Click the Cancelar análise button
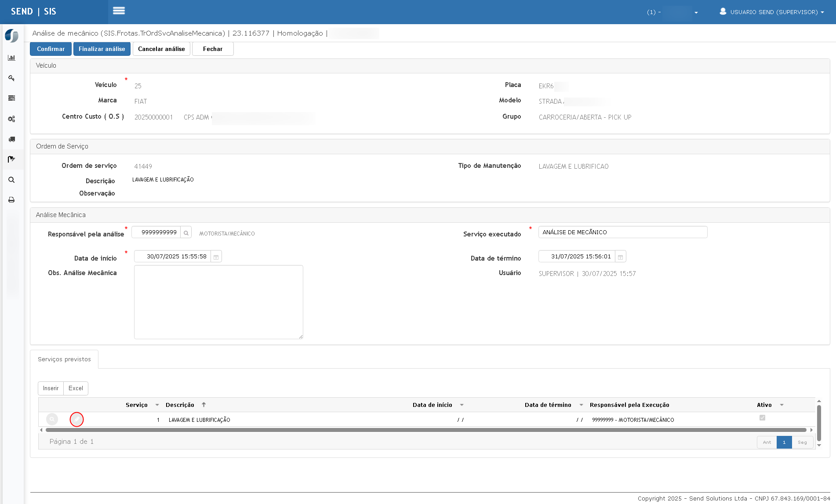This screenshot has width=836, height=504. (x=161, y=49)
